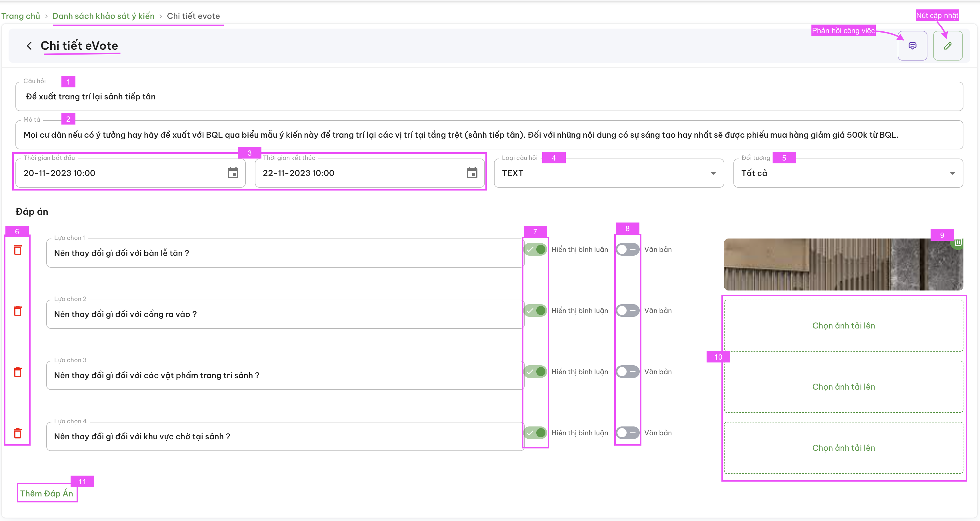Toggle Hiển thị bình luận for Lựa chọn 1

pyautogui.click(x=535, y=249)
